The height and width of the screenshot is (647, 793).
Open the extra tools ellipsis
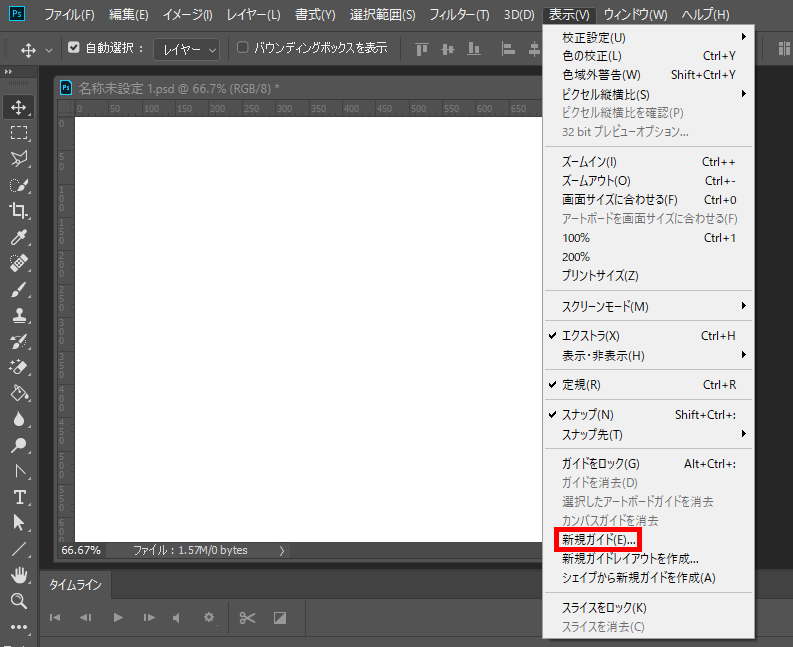tap(19, 627)
